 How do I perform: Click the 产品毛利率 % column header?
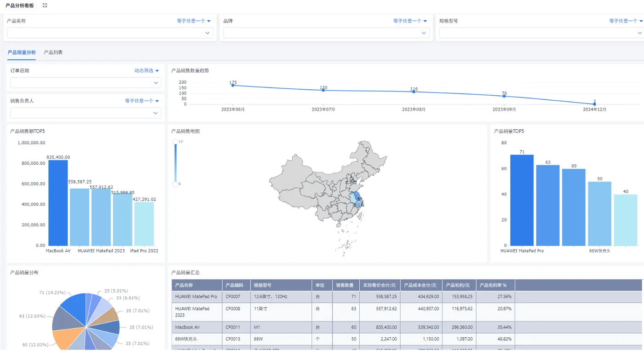pos(495,285)
